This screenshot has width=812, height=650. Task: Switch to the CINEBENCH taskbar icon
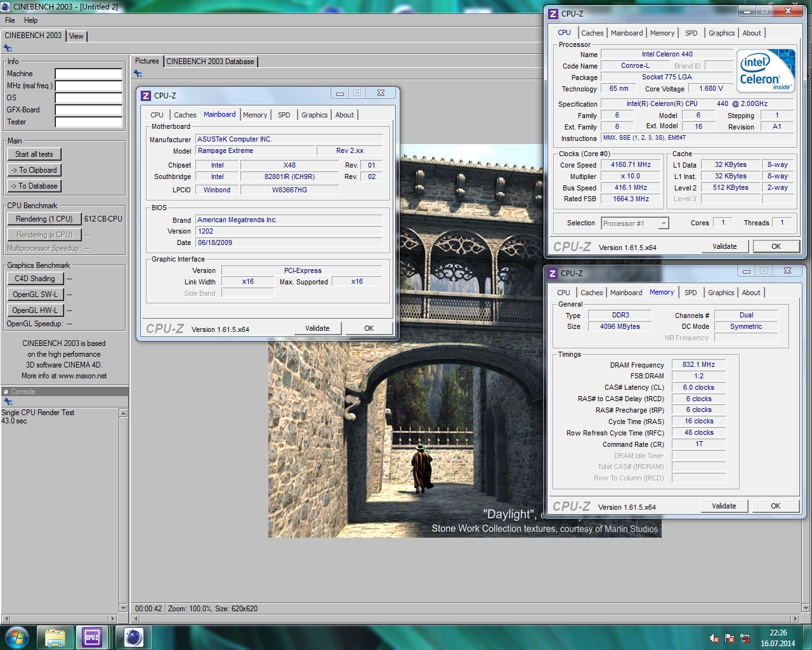(x=133, y=637)
